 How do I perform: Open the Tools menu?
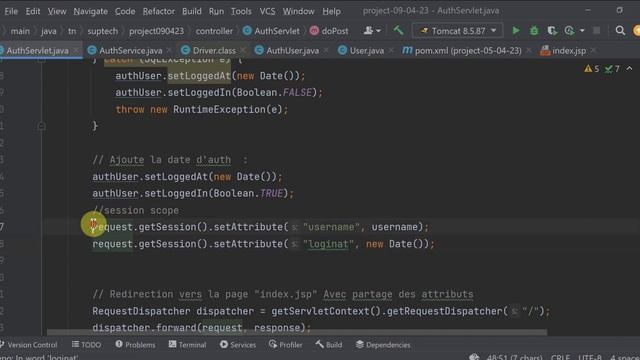241,11
